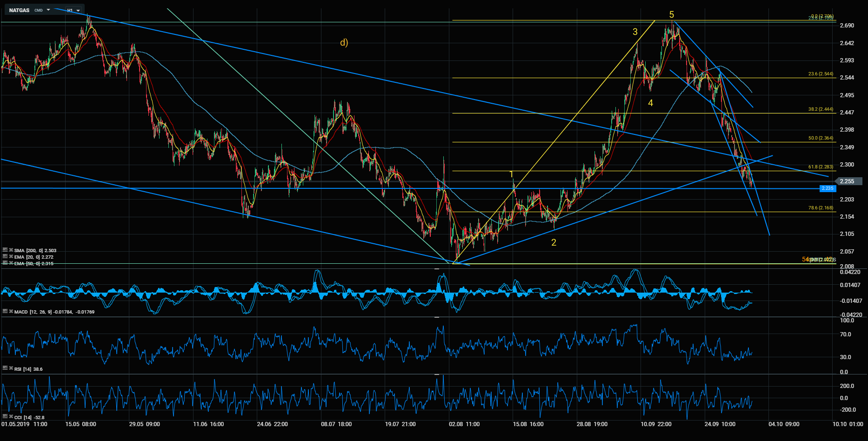Click the MACD [12, 26, 9] label
The height and width of the screenshot is (441, 868).
pyautogui.click(x=33, y=312)
